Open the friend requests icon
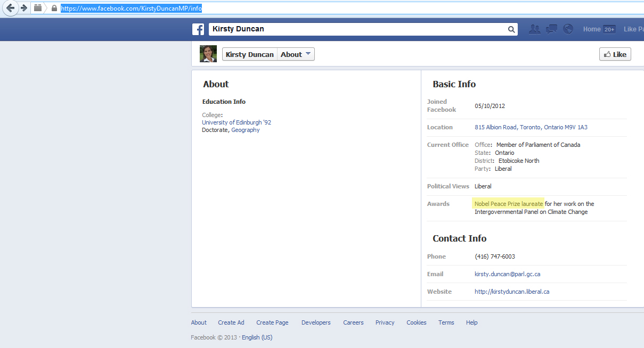 (x=534, y=29)
